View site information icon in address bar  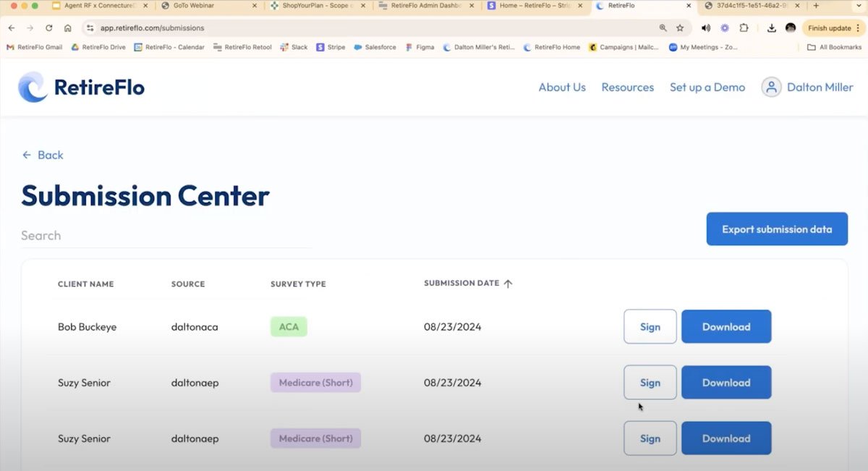click(x=90, y=28)
